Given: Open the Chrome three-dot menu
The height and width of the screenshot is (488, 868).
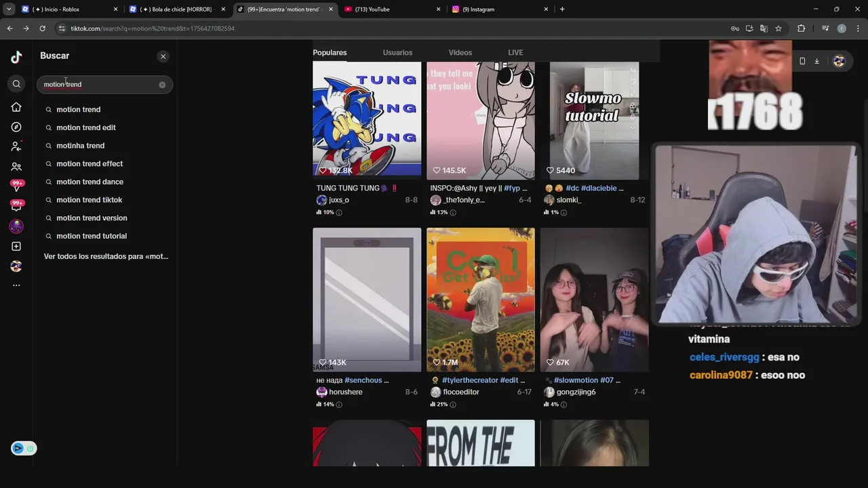Looking at the screenshot, I should [x=859, y=28].
